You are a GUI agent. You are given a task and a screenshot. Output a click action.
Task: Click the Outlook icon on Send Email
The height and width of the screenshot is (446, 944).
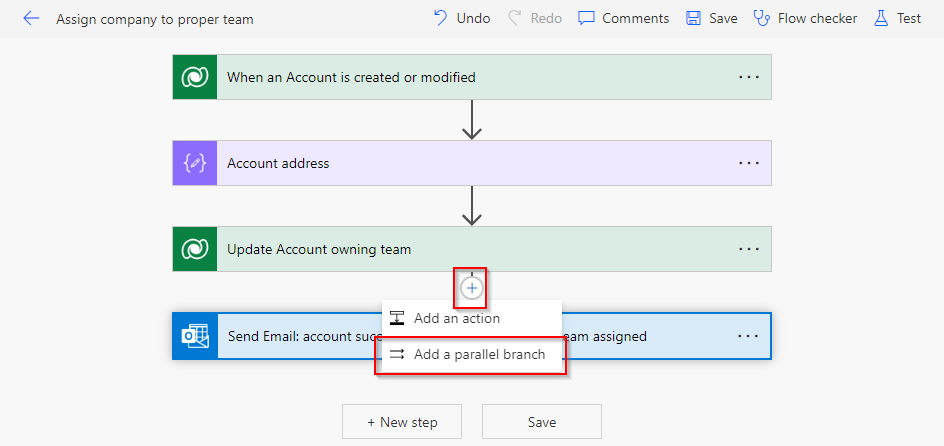pyautogui.click(x=195, y=336)
